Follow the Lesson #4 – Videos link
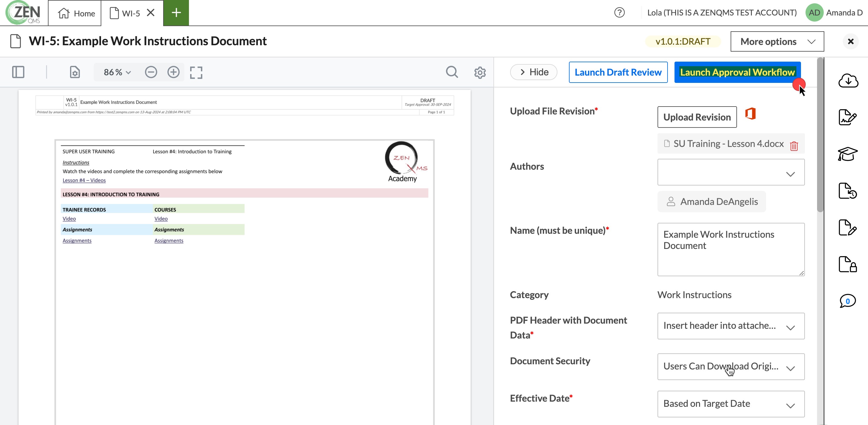 click(84, 180)
